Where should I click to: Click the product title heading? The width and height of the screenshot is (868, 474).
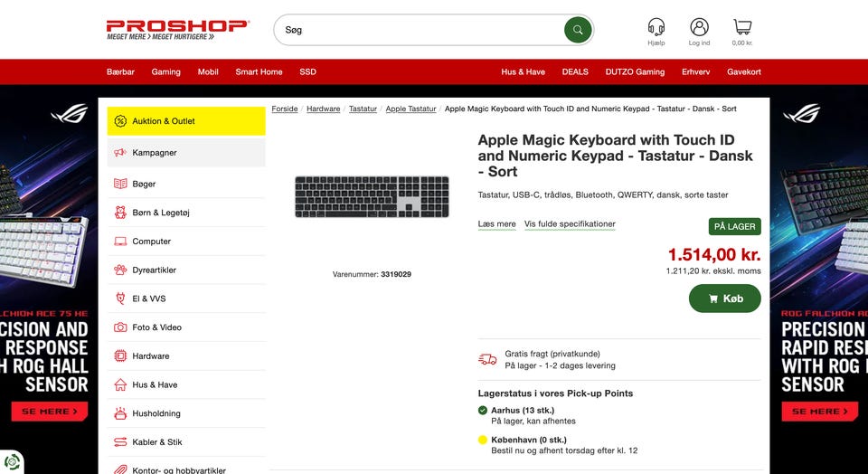click(x=616, y=156)
